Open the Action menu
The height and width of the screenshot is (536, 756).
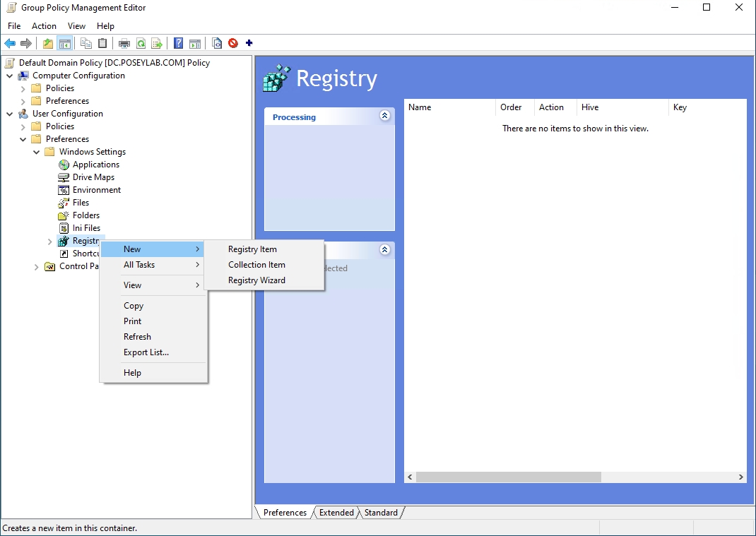pos(44,25)
